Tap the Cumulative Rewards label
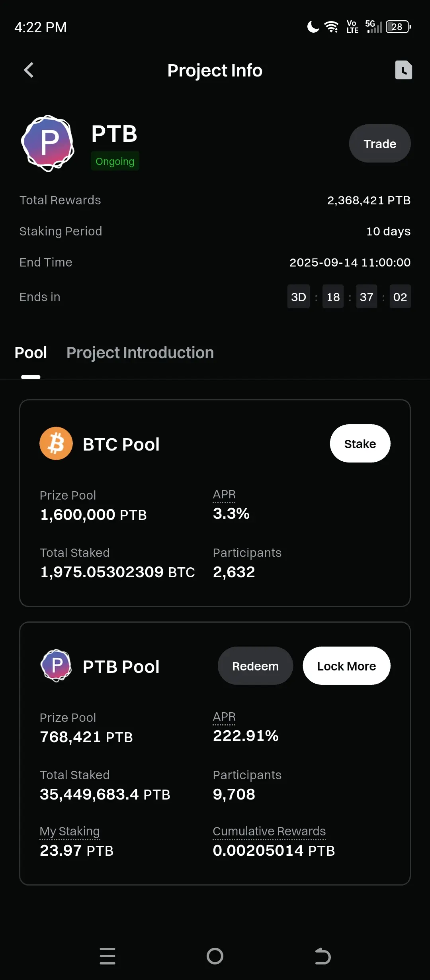The height and width of the screenshot is (980, 430). click(x=269, y=831)
